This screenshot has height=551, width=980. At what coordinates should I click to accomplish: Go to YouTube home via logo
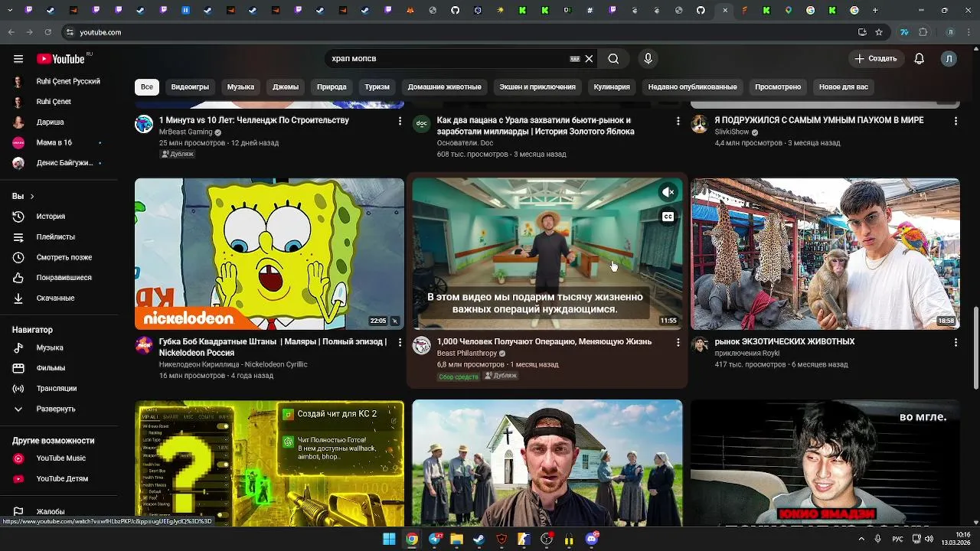coord(60,59)
